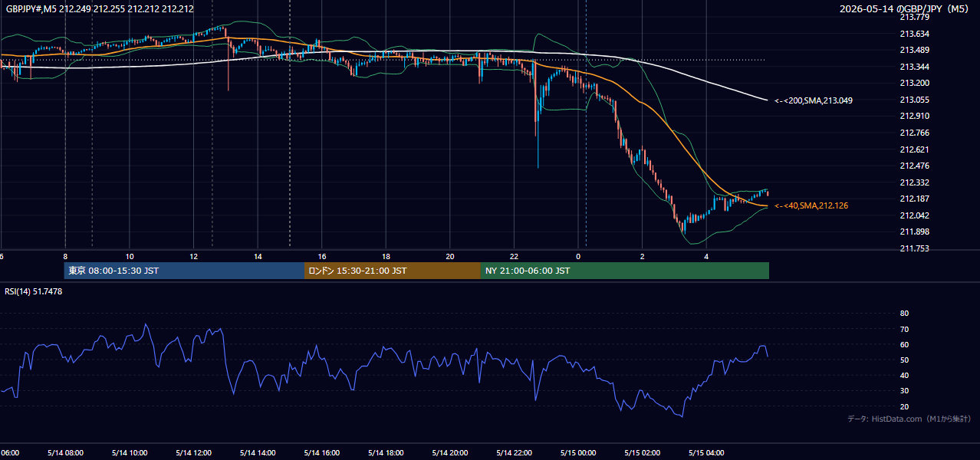
Task: Click RSI scale value 30
Action: click(x=904, y=391)
